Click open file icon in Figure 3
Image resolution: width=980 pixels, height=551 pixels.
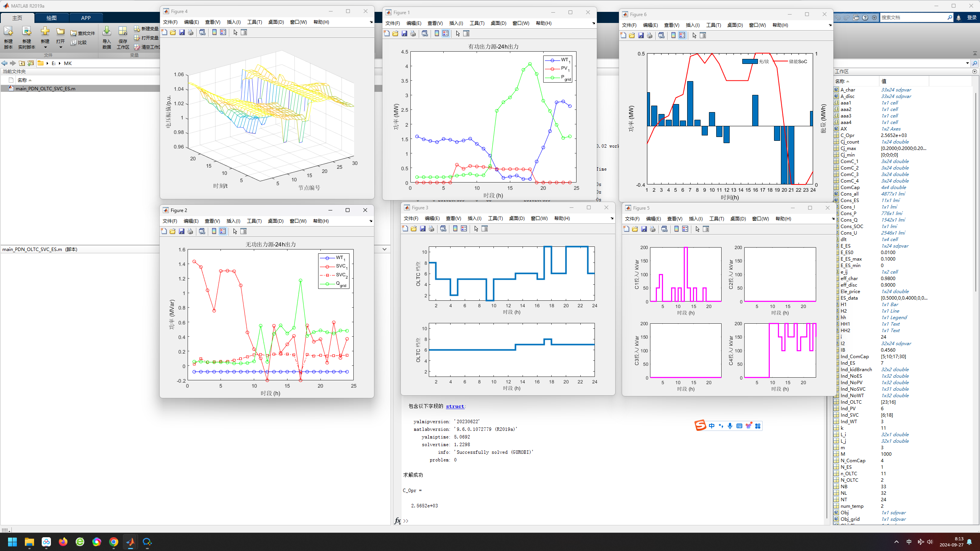coord(414,229)
